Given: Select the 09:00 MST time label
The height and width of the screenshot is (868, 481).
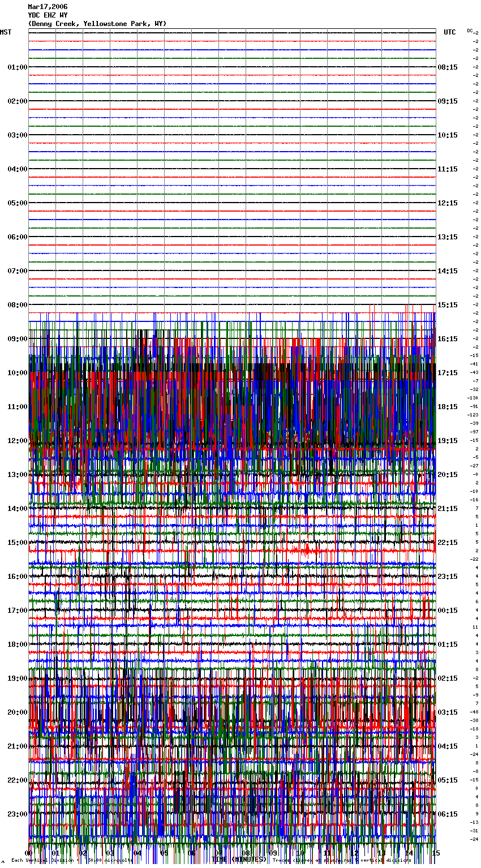Looking at the screenshot, I should 18,339.
